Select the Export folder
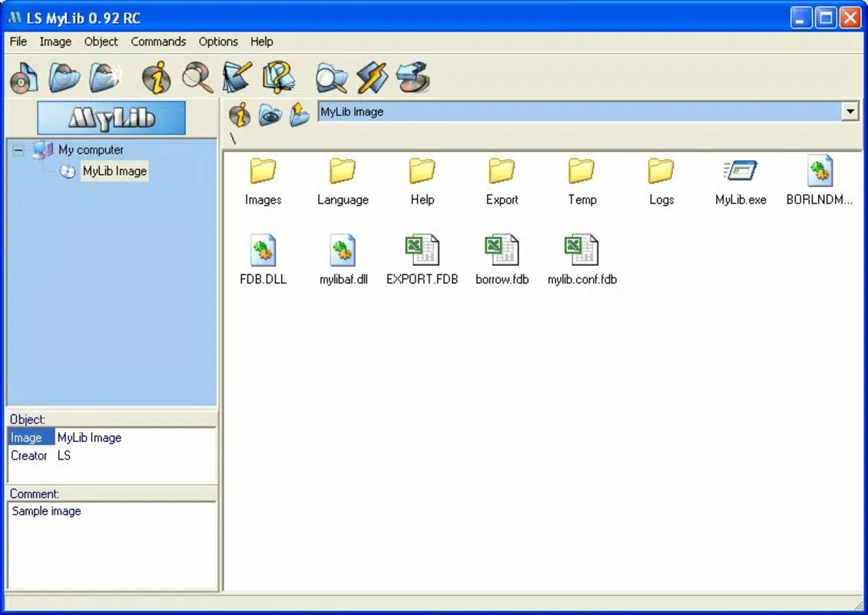This screenshot has height=615, width=868. point(502,182)
